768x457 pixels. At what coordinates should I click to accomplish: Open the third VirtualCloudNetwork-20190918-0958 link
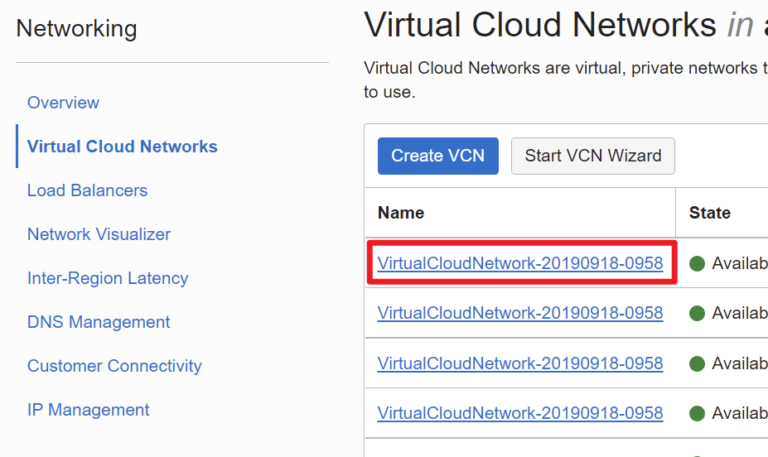[520, 363]
